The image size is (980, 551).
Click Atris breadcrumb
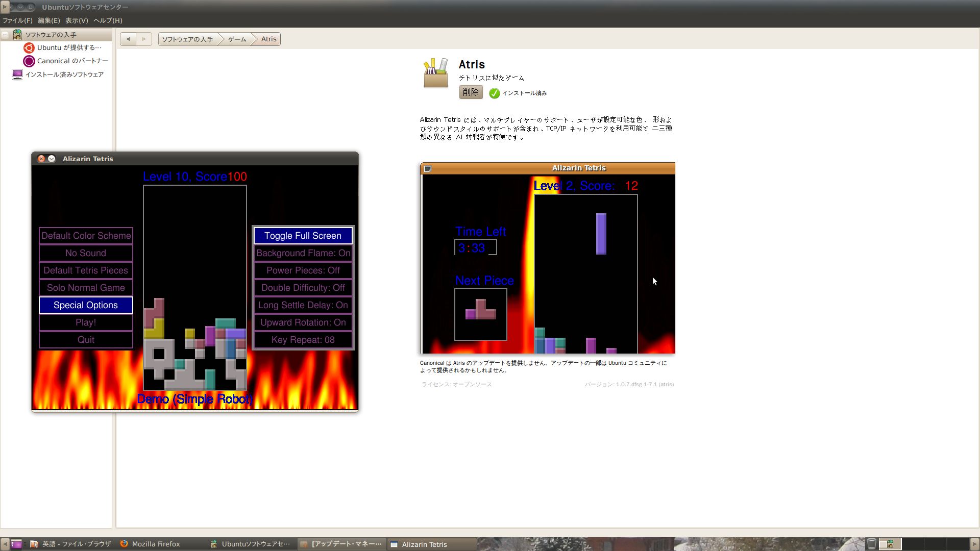click(268, 39)
